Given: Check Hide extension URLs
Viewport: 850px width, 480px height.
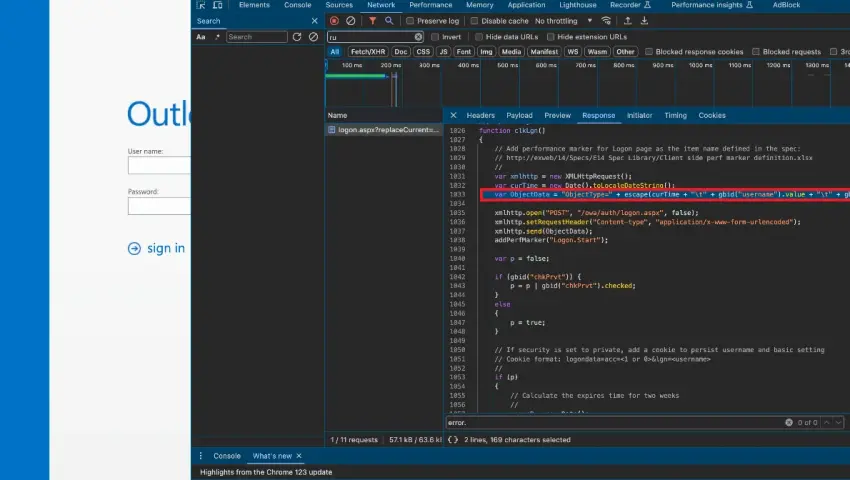Looking at the screenshot, I should pos(551,37).
